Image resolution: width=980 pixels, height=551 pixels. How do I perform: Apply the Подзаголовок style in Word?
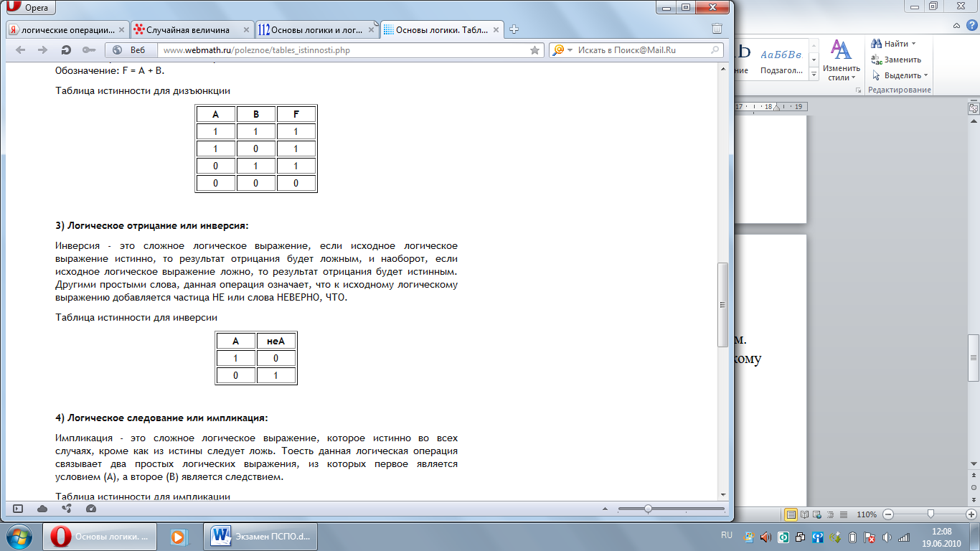click(x=781, y=60)
